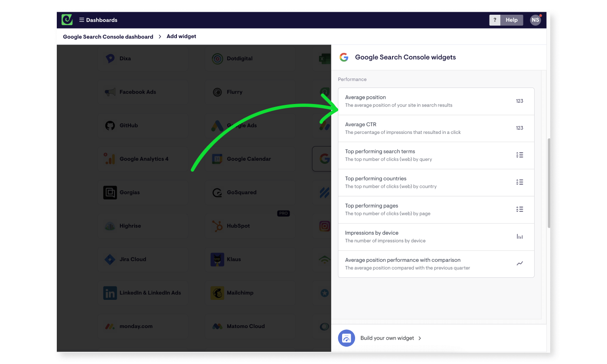
Task: Click the bar chart icon for Impressions by device
Action: point(520,236)
